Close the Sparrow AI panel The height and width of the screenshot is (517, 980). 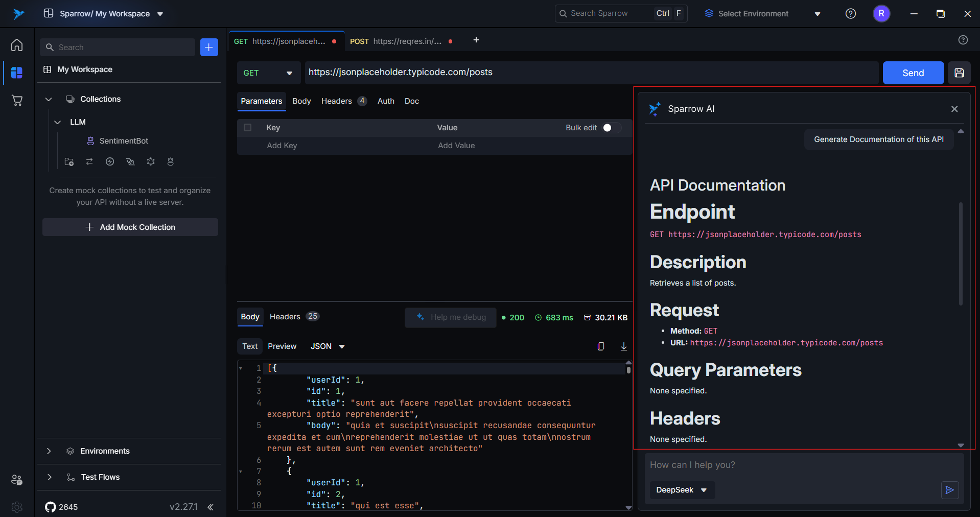954,109
